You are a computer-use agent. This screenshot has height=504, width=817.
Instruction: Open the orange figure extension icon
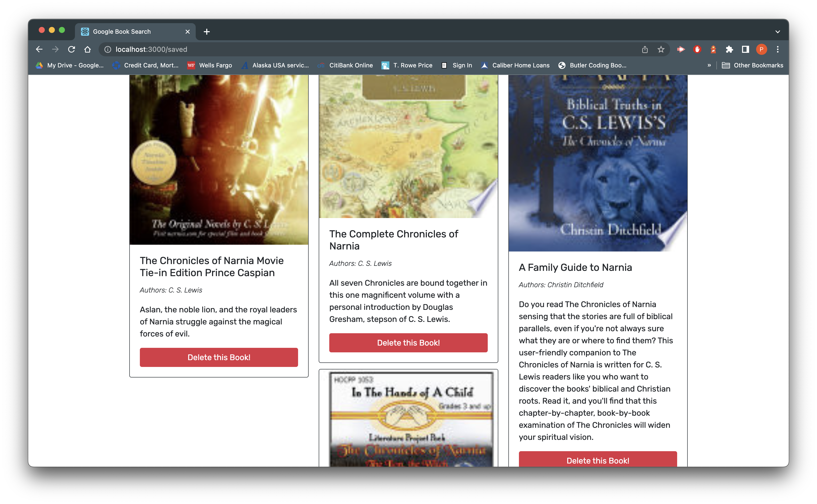(713, 49)
